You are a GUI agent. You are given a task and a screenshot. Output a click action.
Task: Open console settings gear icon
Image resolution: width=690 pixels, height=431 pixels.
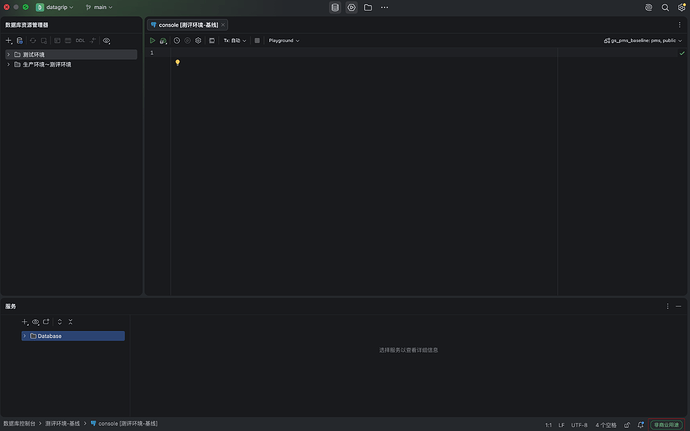coord(198,41)
